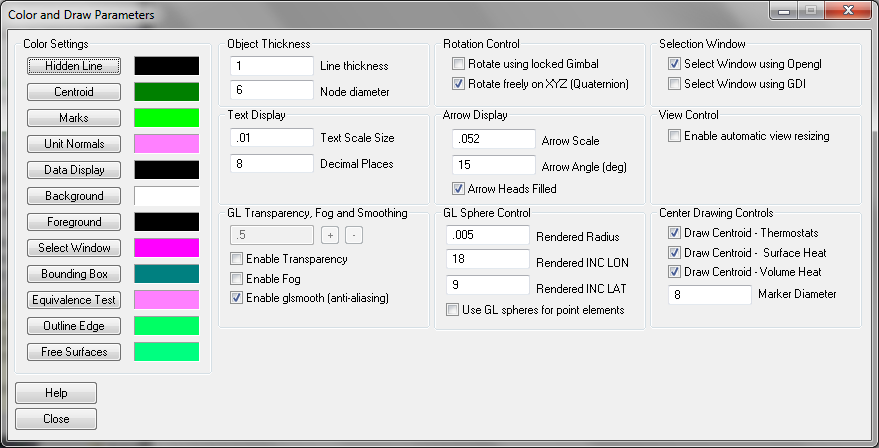Click the Marker Diameter field
The width and height of the screenshot is (879, 448).
pyautogui.click(x=710, y=295)
